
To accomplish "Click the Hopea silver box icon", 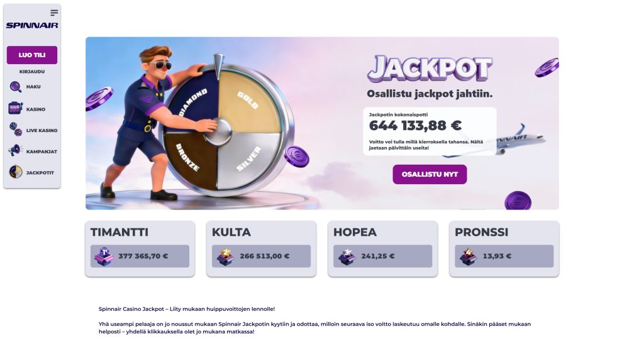I will pyautogui.click(x=347, y=257).
